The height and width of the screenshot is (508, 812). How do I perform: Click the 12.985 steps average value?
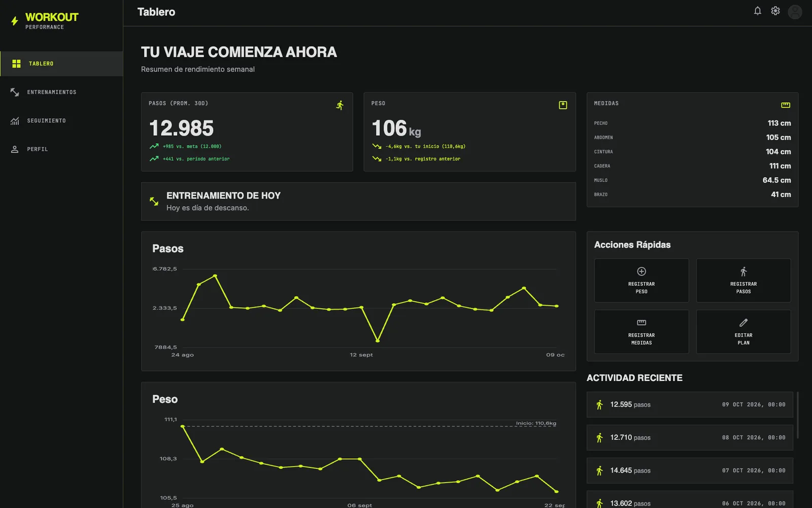point(181,128)
